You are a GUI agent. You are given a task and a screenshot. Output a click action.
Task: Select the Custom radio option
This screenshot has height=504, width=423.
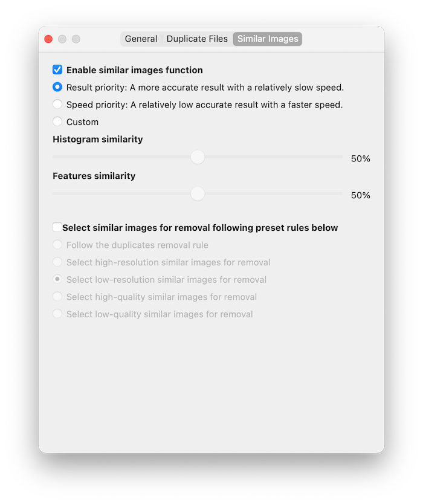point(57,122)
